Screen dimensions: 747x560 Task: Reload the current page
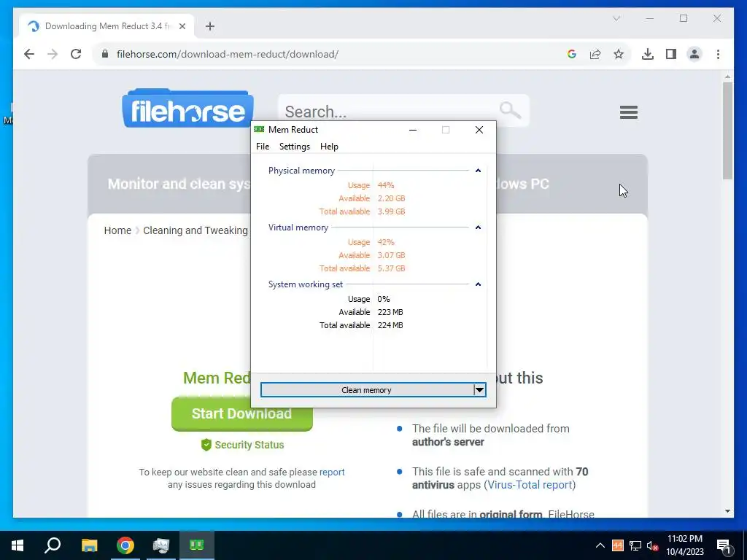(x=76, y=54)
